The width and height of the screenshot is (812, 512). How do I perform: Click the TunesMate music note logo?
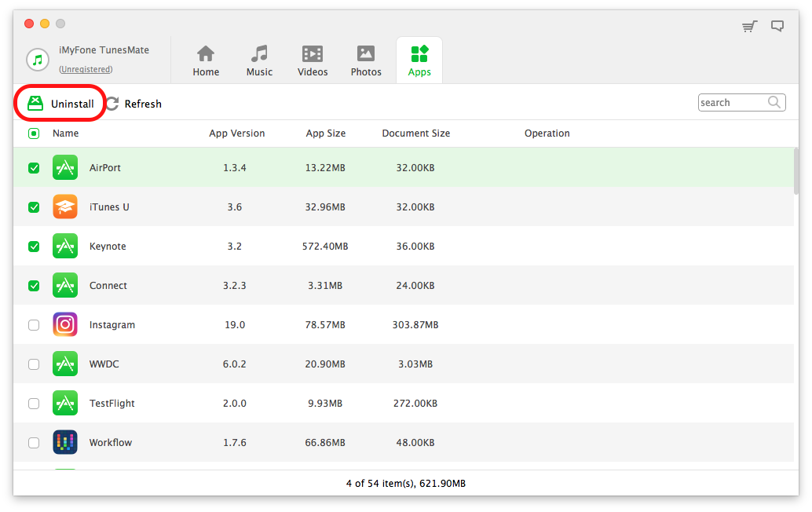pyautogui.click(x=37, y=60)
